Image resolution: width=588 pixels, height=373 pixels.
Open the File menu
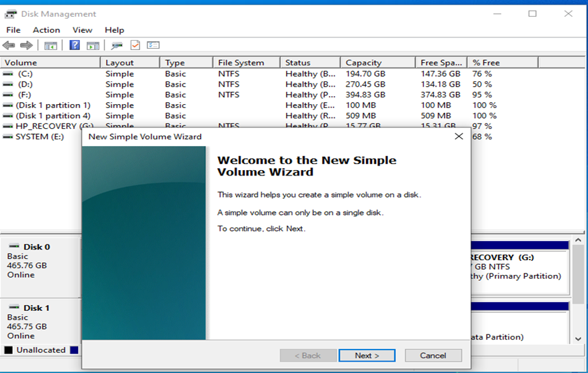[13, 30]
